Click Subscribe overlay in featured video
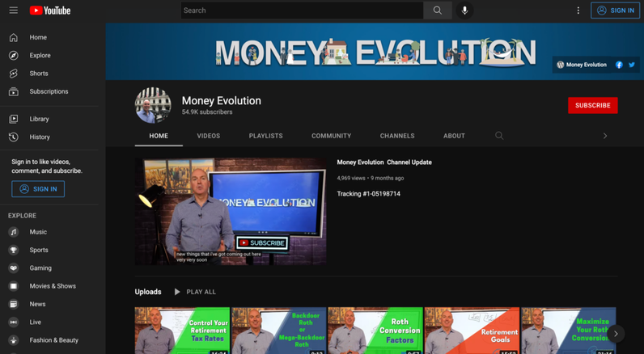The width and height of the screenshot is (644, 354). [x=262, y=243]
